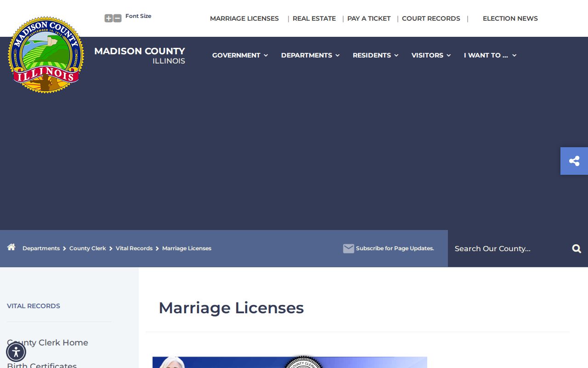Click the search magnifier icon
This screenshot has width=588, height=368.
click(x=577, y=249)
